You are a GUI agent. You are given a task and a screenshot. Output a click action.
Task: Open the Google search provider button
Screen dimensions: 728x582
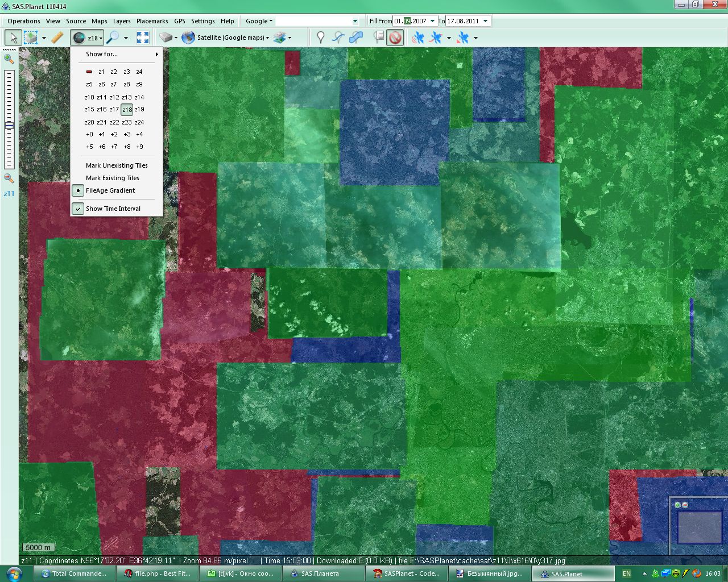point(259,21)
